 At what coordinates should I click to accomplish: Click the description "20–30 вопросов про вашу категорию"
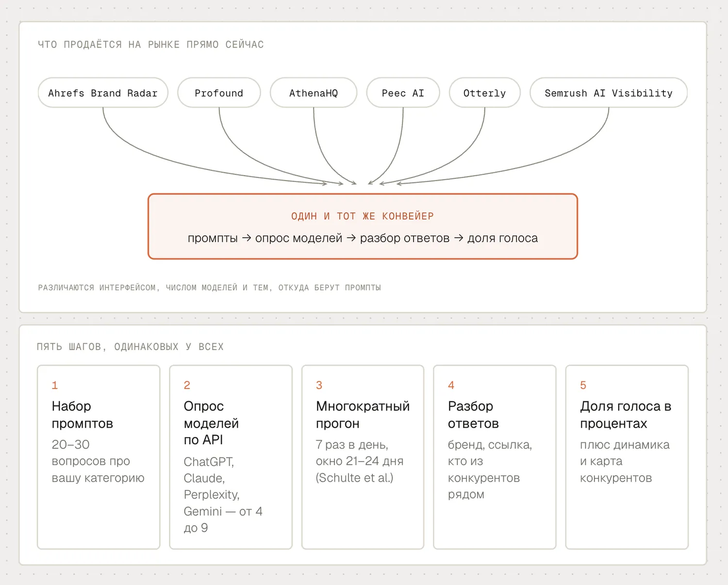point(98,461)
